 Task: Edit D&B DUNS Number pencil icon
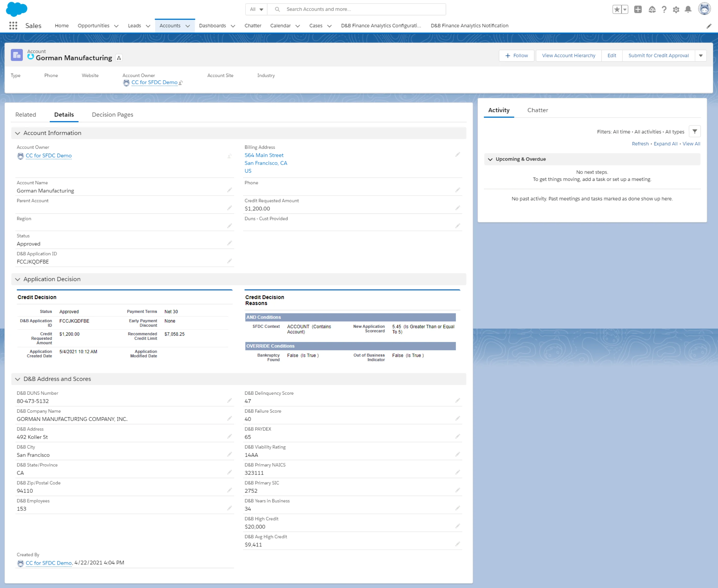pyautogui.click(x=230, y=401)
